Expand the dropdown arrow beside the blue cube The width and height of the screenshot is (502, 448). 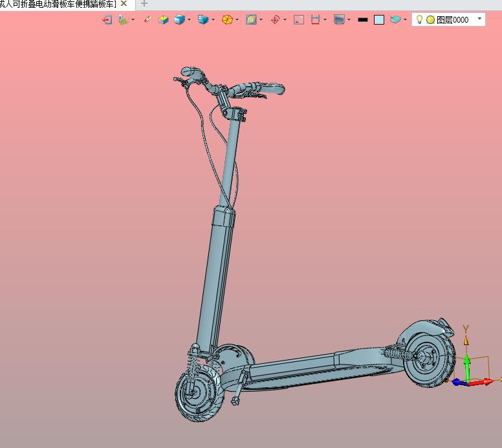(x=190, y=20)
